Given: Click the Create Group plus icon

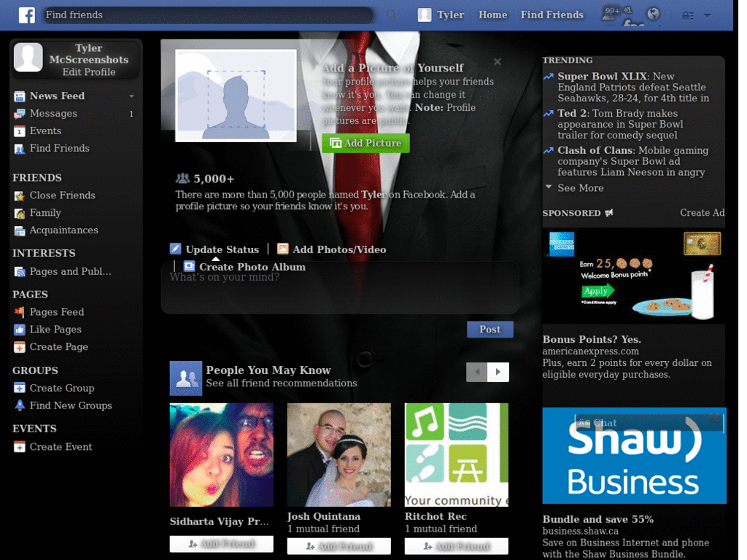Looking at the screenshot, I should tap(20, 388).
